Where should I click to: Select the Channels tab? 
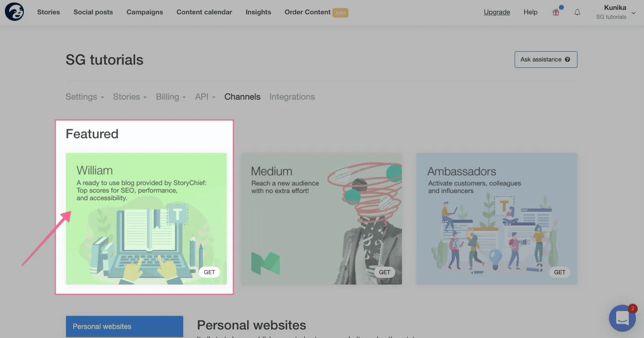click(243, 97)
